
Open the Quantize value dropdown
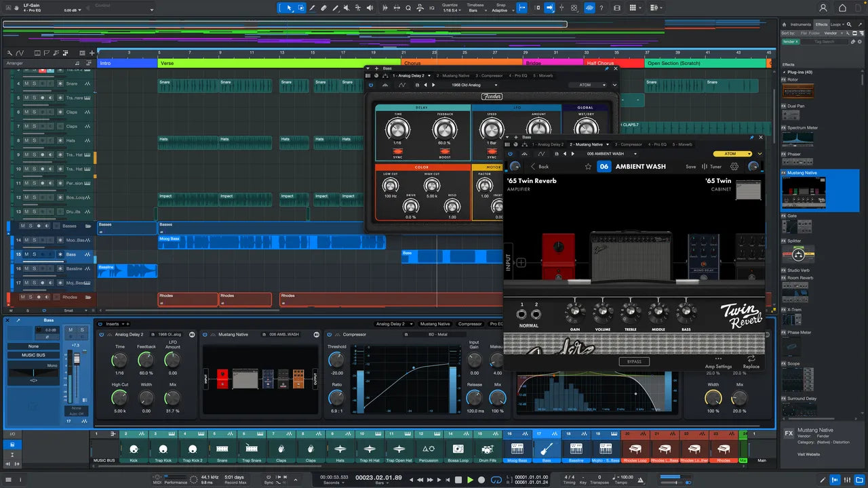[460, 9]
